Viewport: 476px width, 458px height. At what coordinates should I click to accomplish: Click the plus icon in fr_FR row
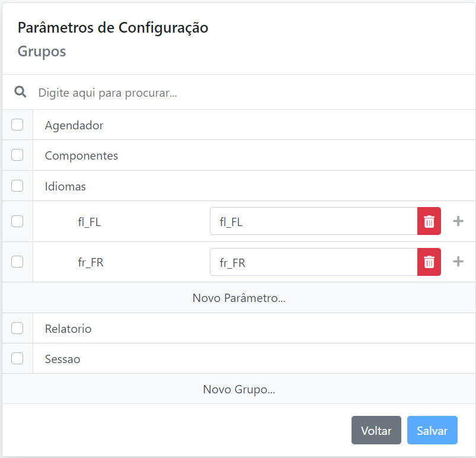pyautogui.click(x=458, y=262)
